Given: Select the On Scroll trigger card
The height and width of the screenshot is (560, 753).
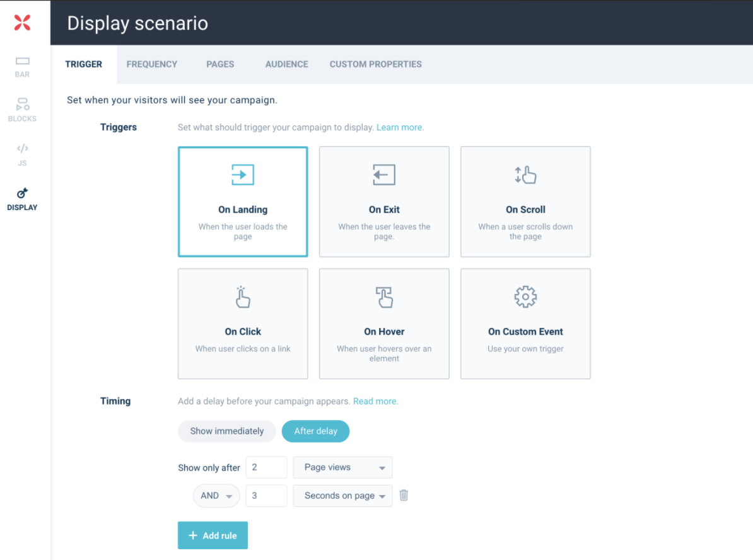Looking at the screenshot, I should [525, 202].
